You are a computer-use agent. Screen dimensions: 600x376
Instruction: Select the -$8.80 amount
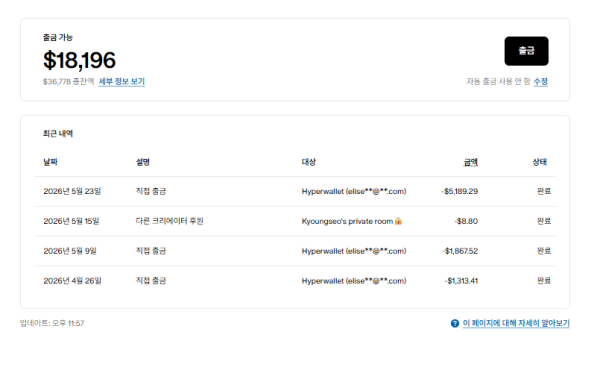tap(466, 221)
